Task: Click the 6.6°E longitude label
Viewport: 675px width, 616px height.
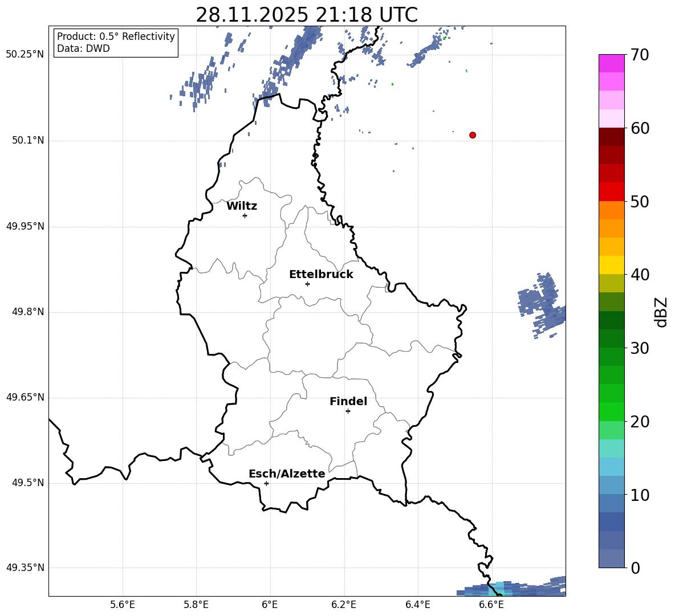Action: click(491, 605)
